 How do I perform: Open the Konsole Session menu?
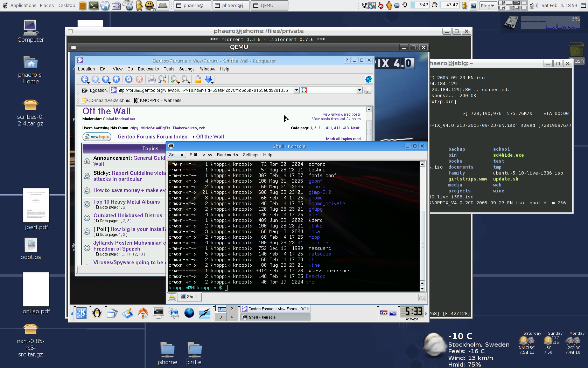point(177,155)
